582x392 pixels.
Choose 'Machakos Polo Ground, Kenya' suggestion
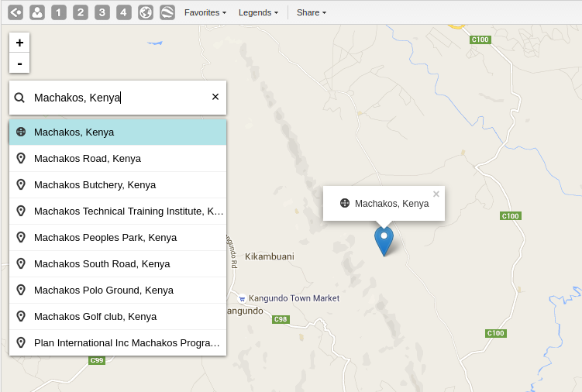[x=118, y=291]
